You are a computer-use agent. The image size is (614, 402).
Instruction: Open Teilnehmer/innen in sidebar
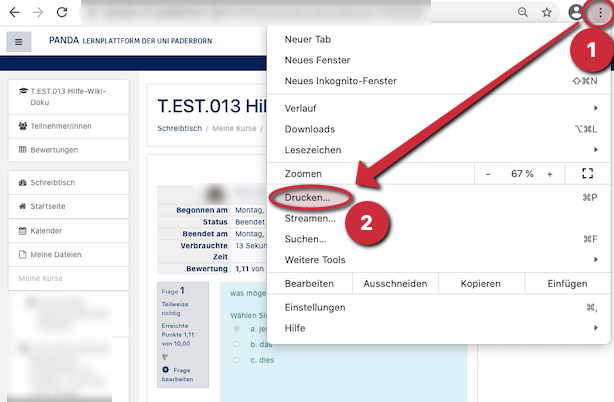pos(61,126)
